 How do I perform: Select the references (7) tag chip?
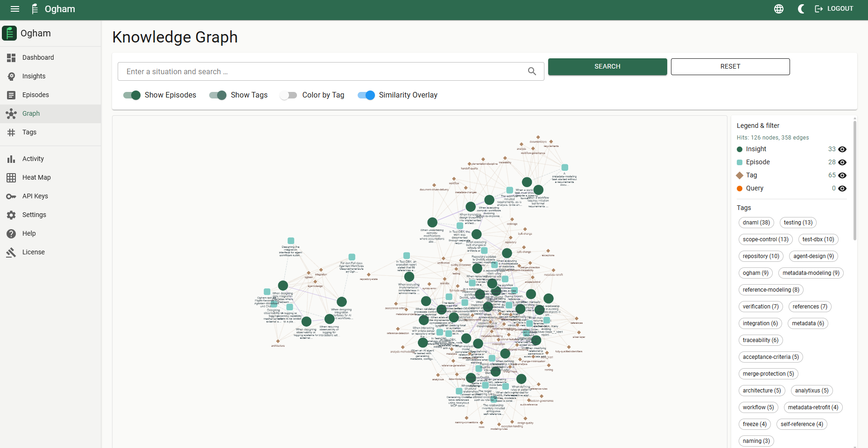coord(810,307)
